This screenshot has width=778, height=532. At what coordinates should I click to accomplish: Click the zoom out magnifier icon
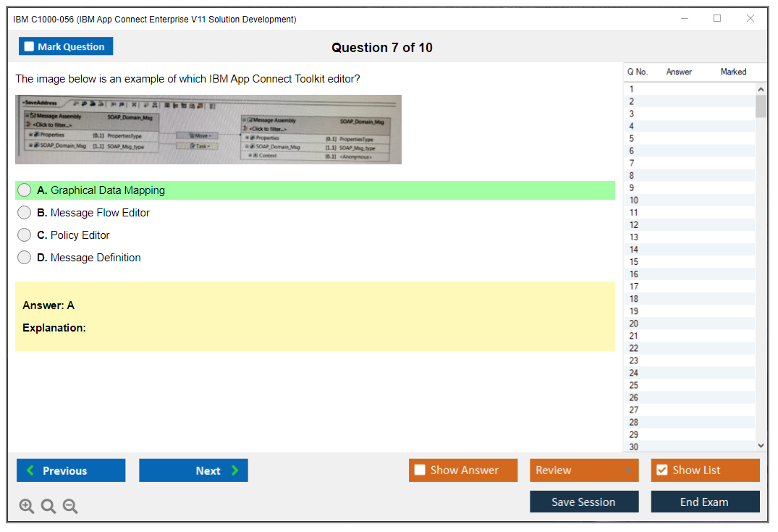[x=70, y=507]
